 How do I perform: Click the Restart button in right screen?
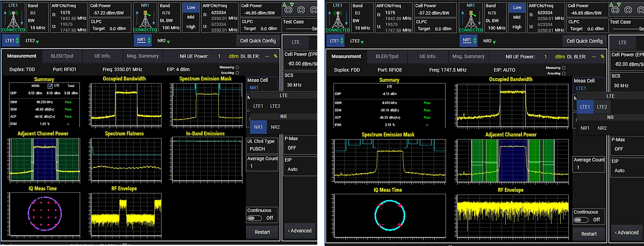589,234
